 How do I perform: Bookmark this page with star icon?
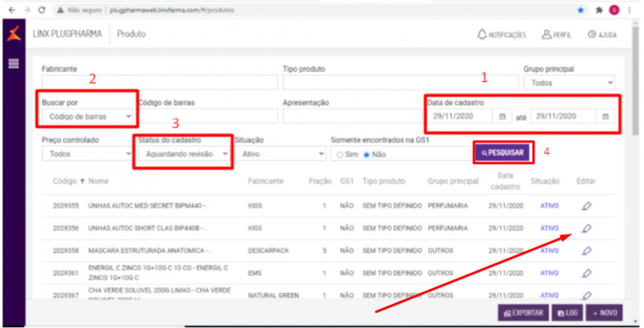pos(580,10)
